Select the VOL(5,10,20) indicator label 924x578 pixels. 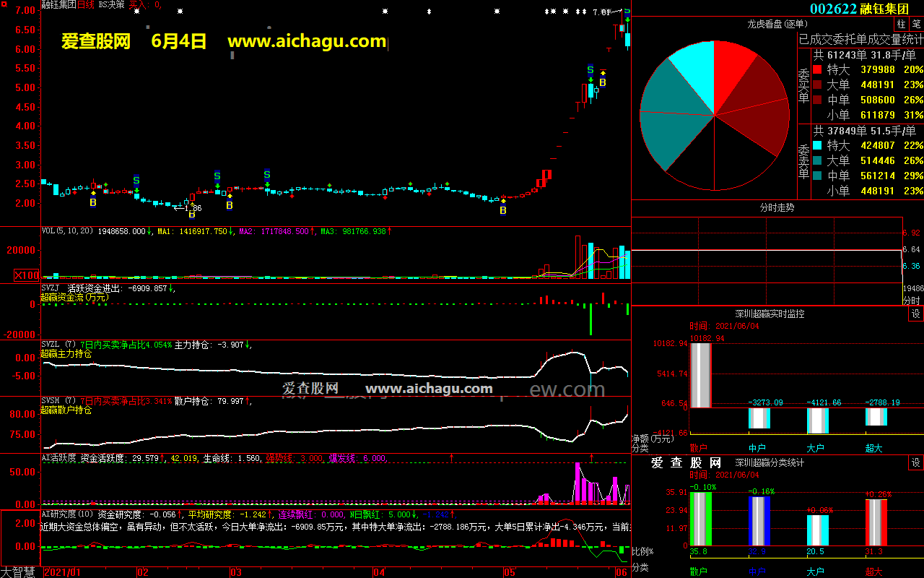pos(68,231)
